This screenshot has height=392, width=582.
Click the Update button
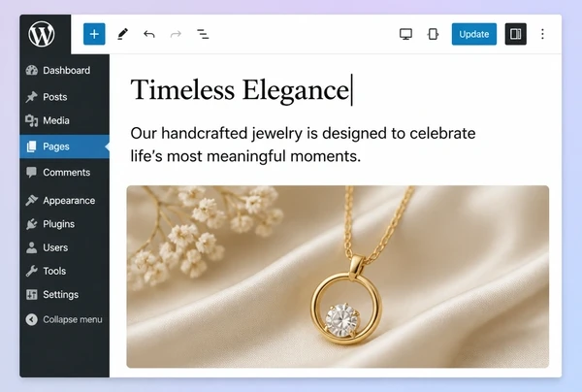474,34
